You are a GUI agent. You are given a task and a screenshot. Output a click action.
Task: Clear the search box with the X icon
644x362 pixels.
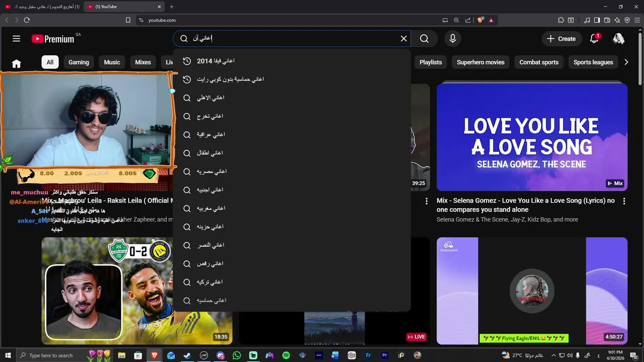pyautogui.click(x=404, y=39)
